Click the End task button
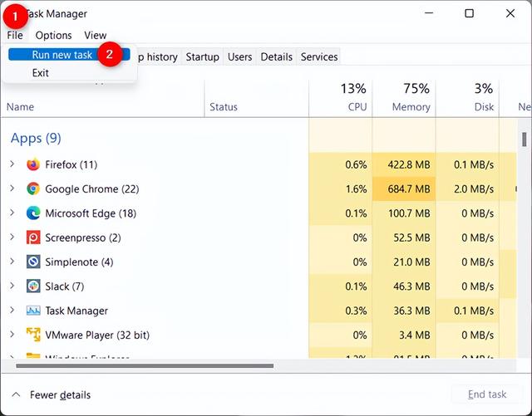Image resolution: width=532 pixels, height=416 pixels. (x=487, y=394)
